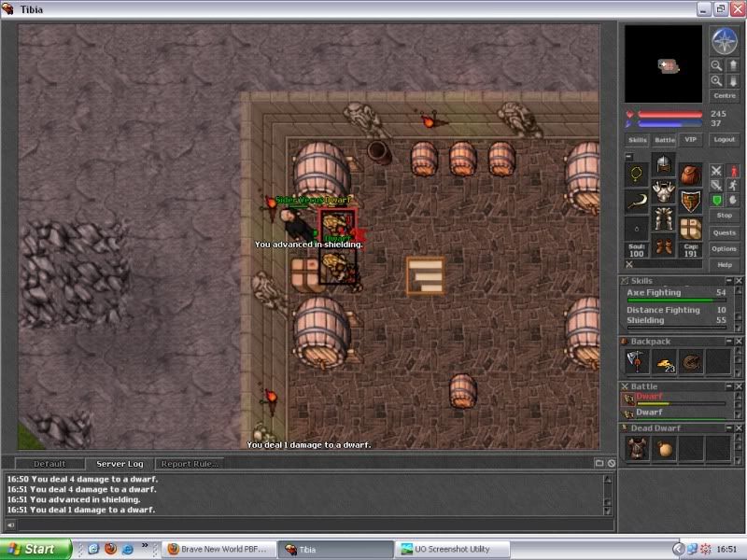The width and height of the screenshot is (747, 560).
Task: Select the sickle weapon slot
Action: (637, 202)
